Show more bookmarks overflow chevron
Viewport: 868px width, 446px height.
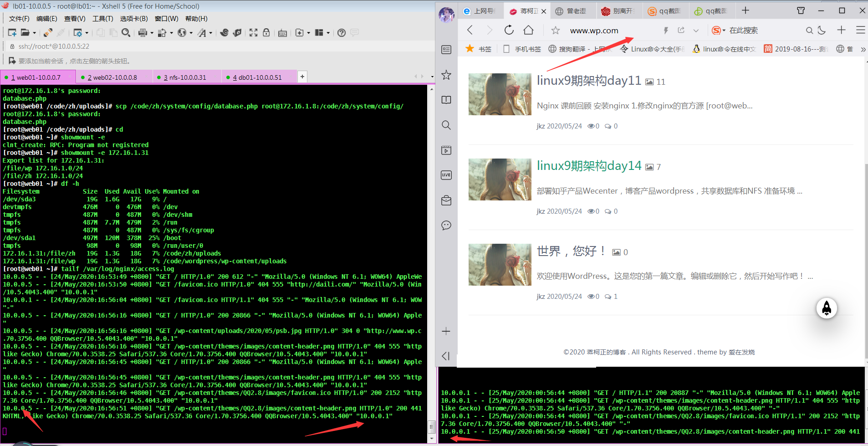863,49
